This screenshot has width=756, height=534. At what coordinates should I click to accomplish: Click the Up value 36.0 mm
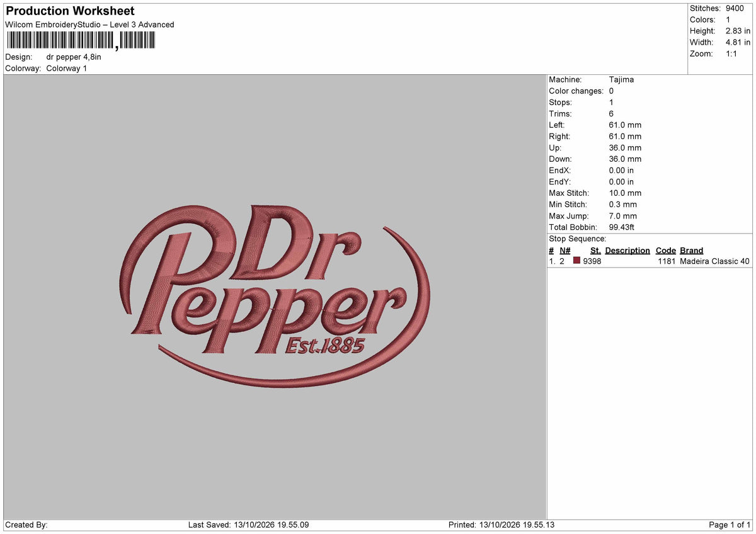pos(625,147)
